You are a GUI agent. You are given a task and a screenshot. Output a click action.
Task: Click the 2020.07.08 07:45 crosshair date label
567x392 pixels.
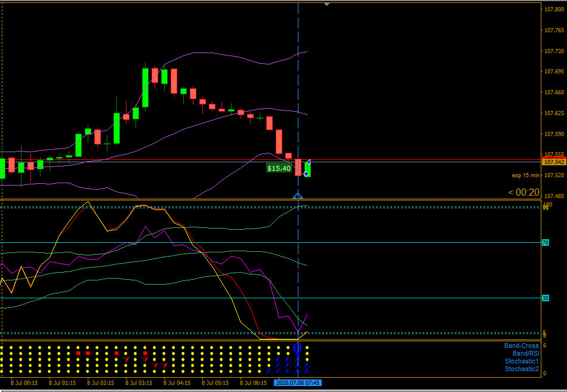pos(298,382)
